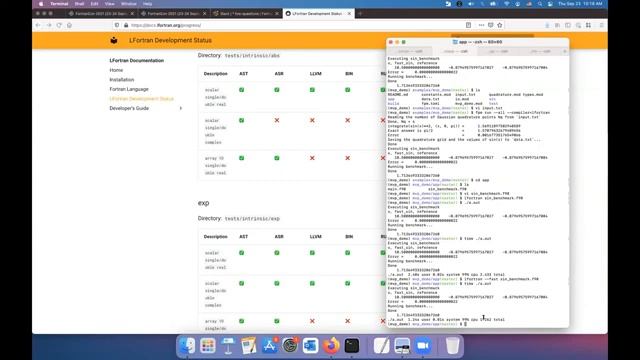640x360 pixels.
Task: Switch to the Slack browser tab
Action: pos(245,13)
